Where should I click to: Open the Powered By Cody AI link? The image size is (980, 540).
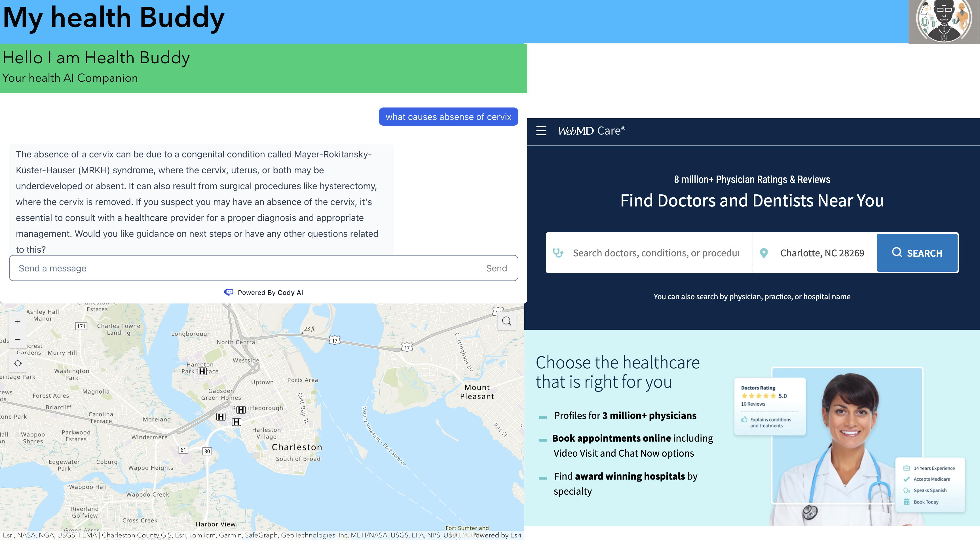coord(270,292)
